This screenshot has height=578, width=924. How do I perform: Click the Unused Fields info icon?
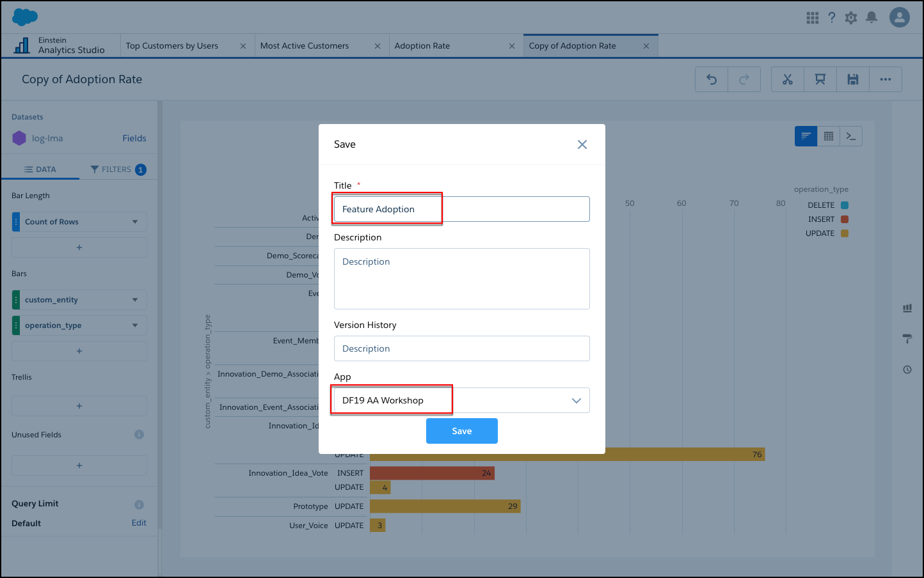(139, 435)
